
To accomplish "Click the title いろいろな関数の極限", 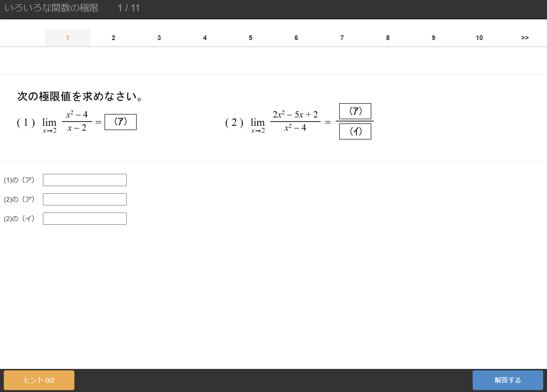I will click(x=51, y=8).
